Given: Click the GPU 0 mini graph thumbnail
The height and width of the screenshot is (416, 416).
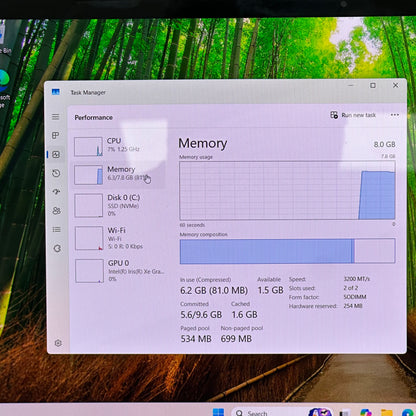Looking at the screenshot, I should [89, 271].
